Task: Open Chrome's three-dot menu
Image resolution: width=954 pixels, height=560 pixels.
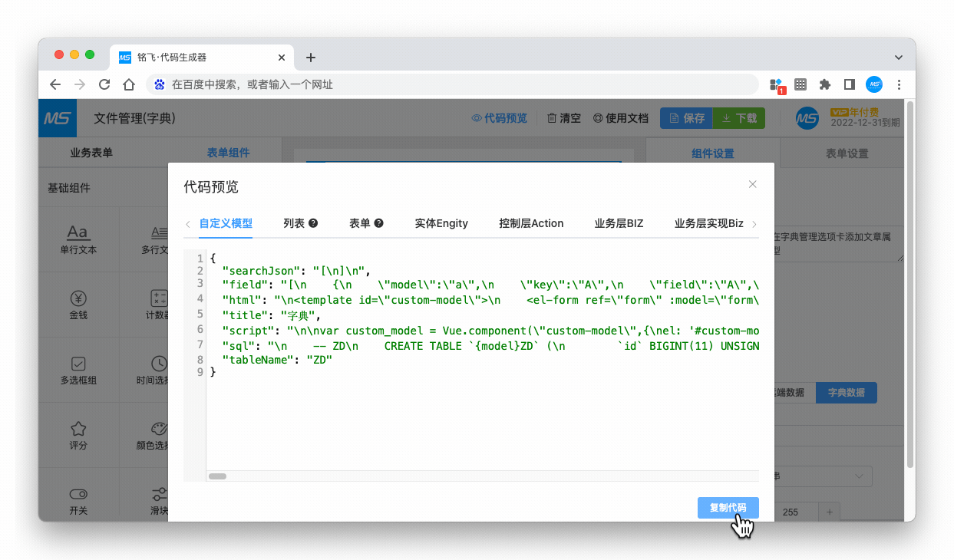Action: click(x=899, y=84)
